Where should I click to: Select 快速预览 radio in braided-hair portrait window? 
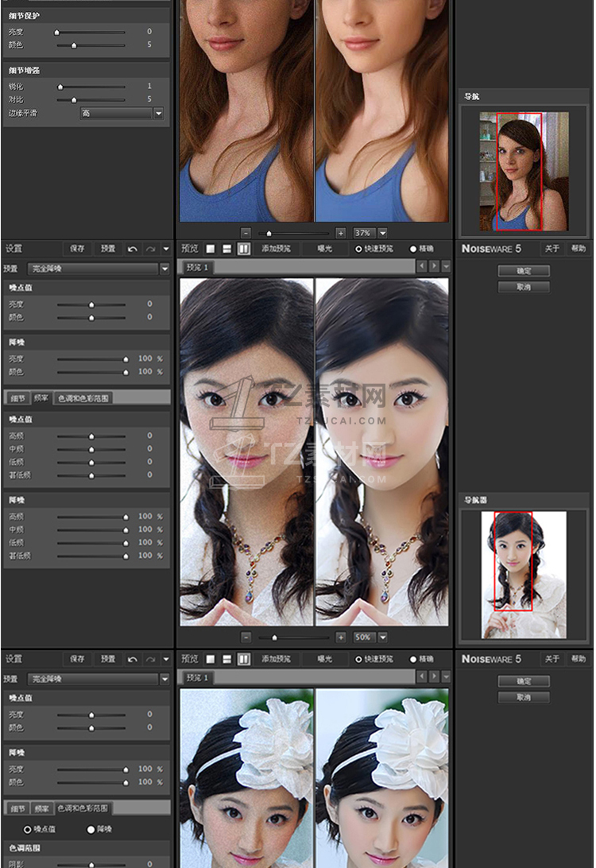[358, 249]
